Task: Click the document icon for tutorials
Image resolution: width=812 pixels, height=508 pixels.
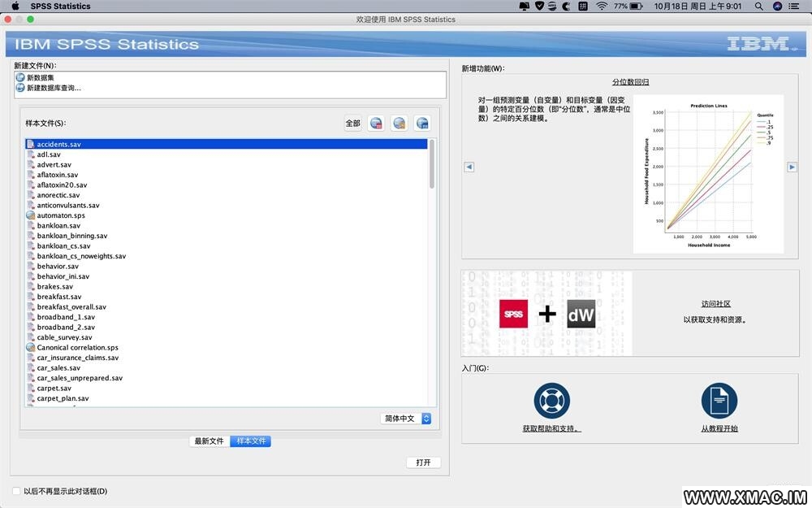Action: pos(719,400)
